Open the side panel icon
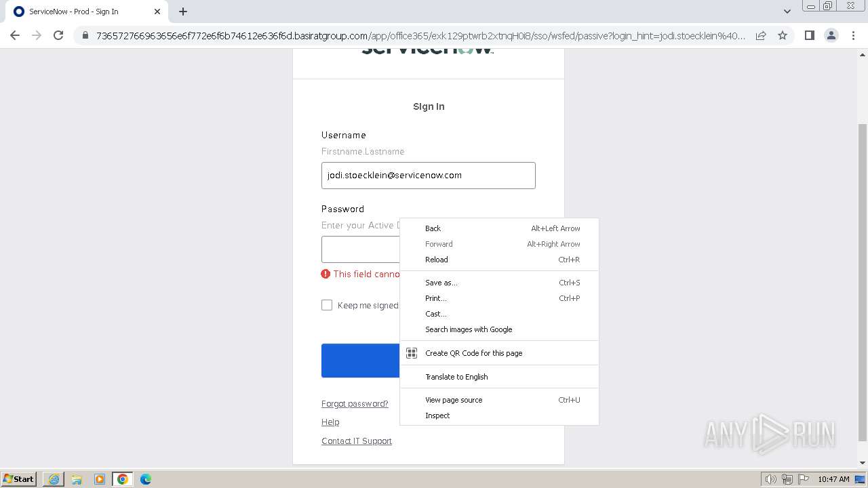This screenshot has height=488, width=868. tap(809, 35)
